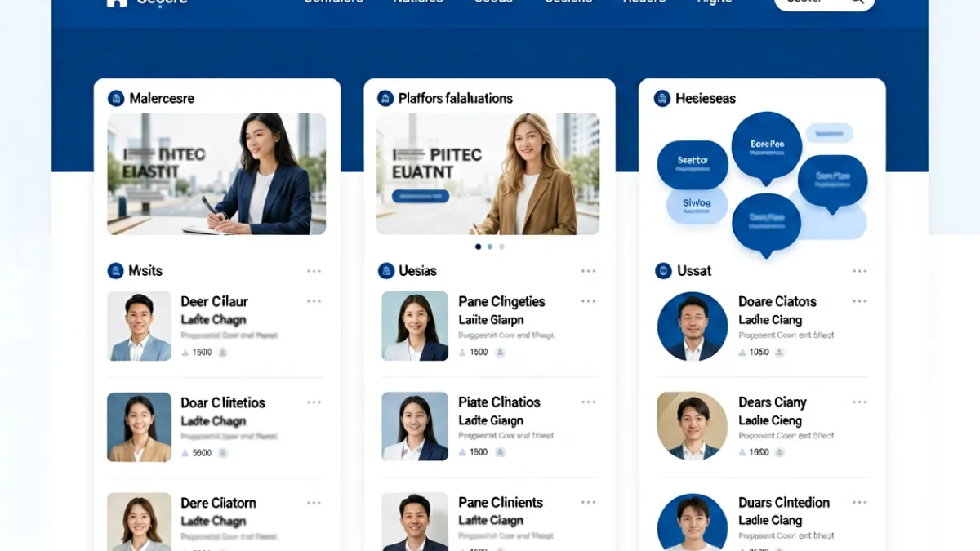
Task: Click the blue button on PIITEC banner
Action: (x=421, y=196)
